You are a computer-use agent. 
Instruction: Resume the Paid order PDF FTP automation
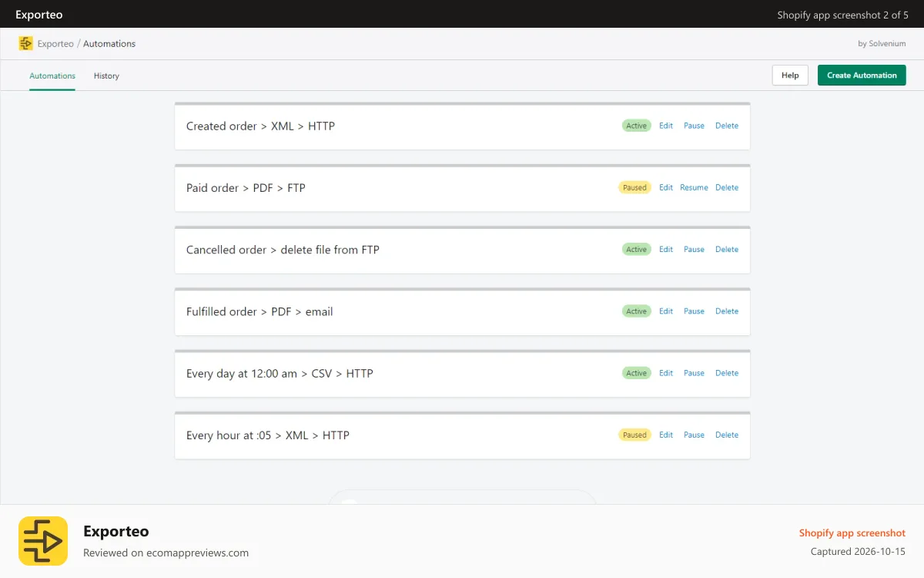[x=694, y=187]
